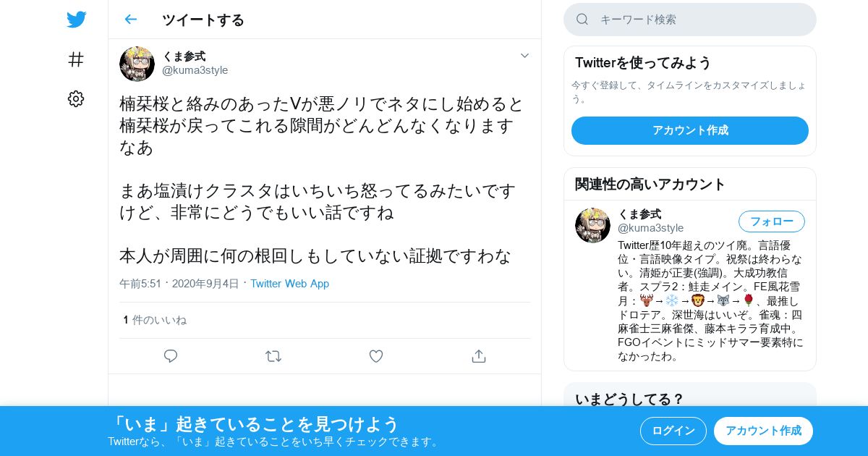Click the white アカウント作成 button in banner
The width and height of the screenshot is (868, 456).
click(763, 431)
